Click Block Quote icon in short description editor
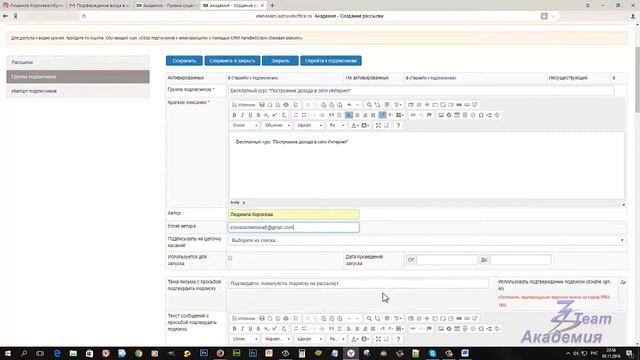 coord(331,115)
